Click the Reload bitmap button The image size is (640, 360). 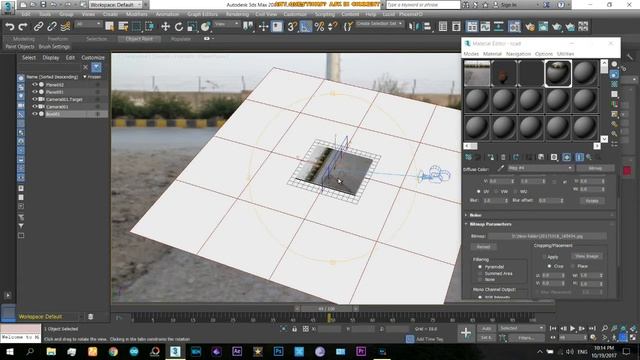pos(483,247)
